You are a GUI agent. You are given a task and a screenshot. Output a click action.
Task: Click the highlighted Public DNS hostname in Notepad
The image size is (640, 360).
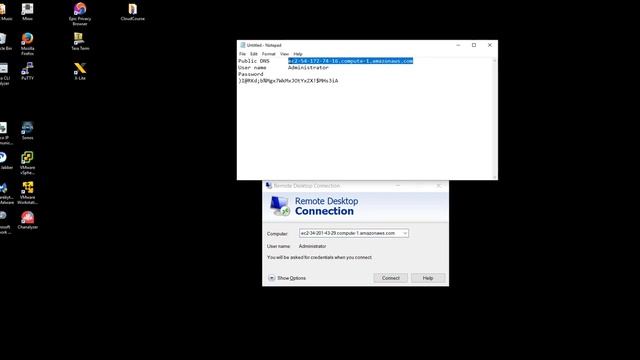click(351, 61)
